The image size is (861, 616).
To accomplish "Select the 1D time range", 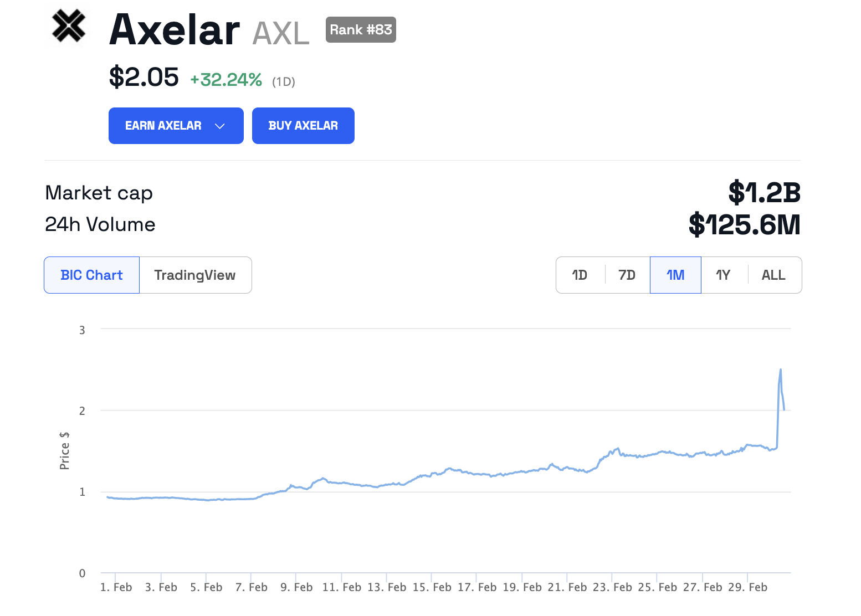I will pos(580,275).
